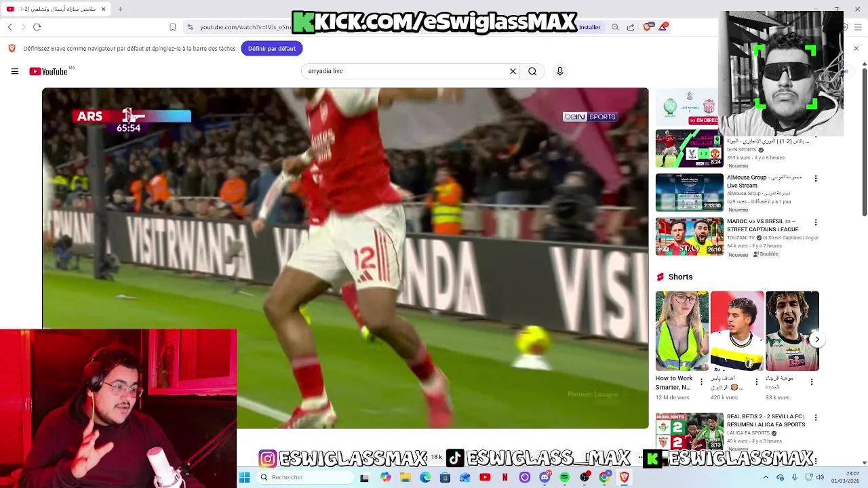Screen dimensions: 868x488
Task: Click the Arsenal match video player
Action: 345,258
